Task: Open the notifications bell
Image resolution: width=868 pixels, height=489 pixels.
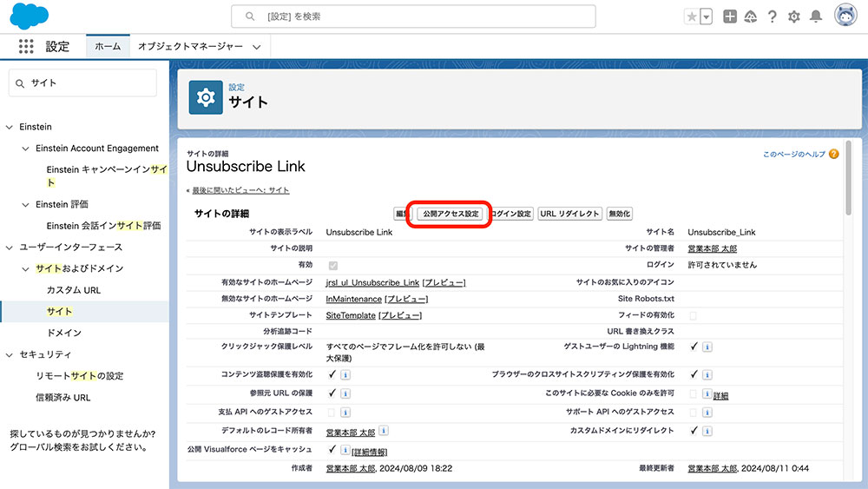Action: (815, 17)
